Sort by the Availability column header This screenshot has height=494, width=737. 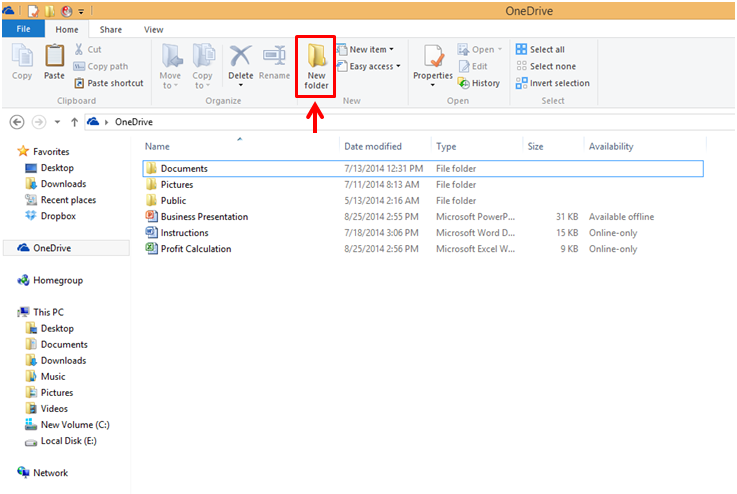point(611,146)
